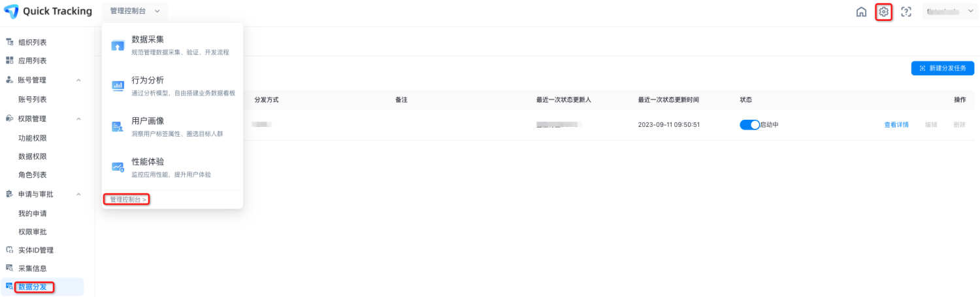Open the 管理控制台 dropdown in header
This screenshot has height=297, width=980.
tap(135, 11)
